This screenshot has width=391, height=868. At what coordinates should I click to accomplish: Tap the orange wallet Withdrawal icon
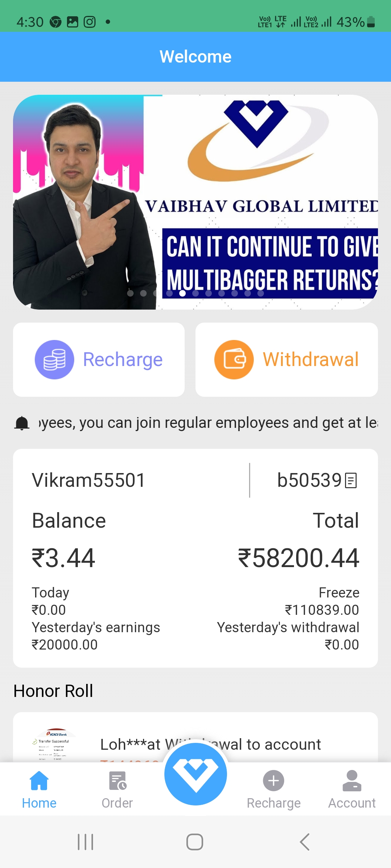(234, 359)
